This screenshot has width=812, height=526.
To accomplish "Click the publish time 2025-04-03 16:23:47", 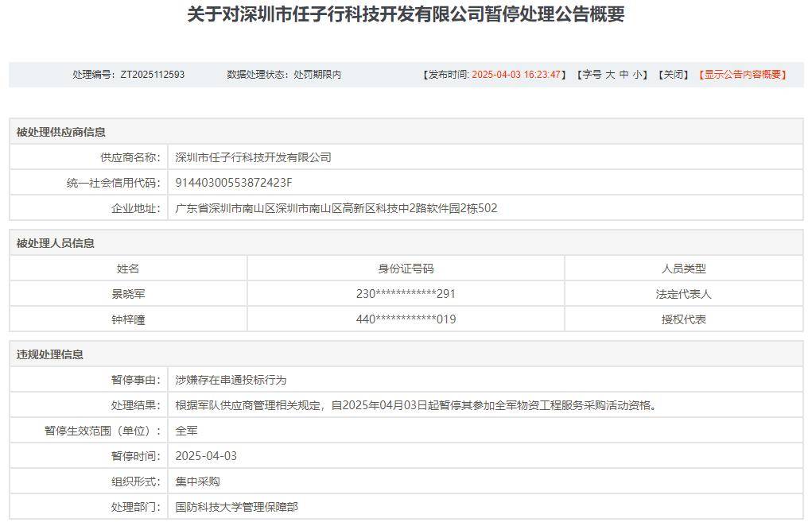I will (x=516, y=75).
